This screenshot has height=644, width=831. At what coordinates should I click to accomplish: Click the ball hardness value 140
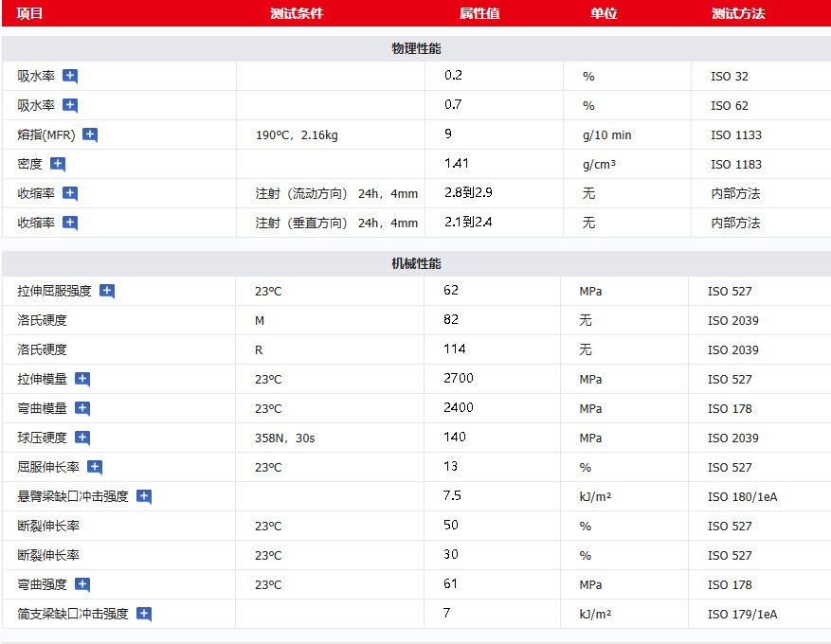(x=455, y=437)
